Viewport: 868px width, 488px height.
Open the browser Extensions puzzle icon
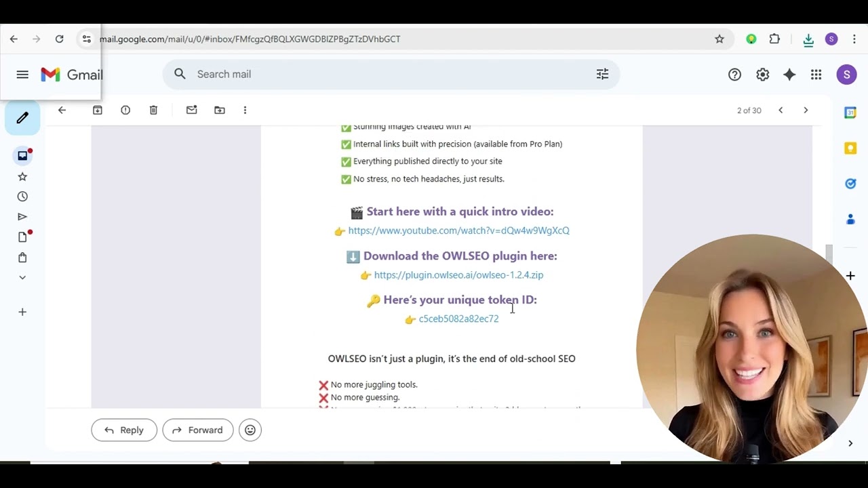point(774,39)
